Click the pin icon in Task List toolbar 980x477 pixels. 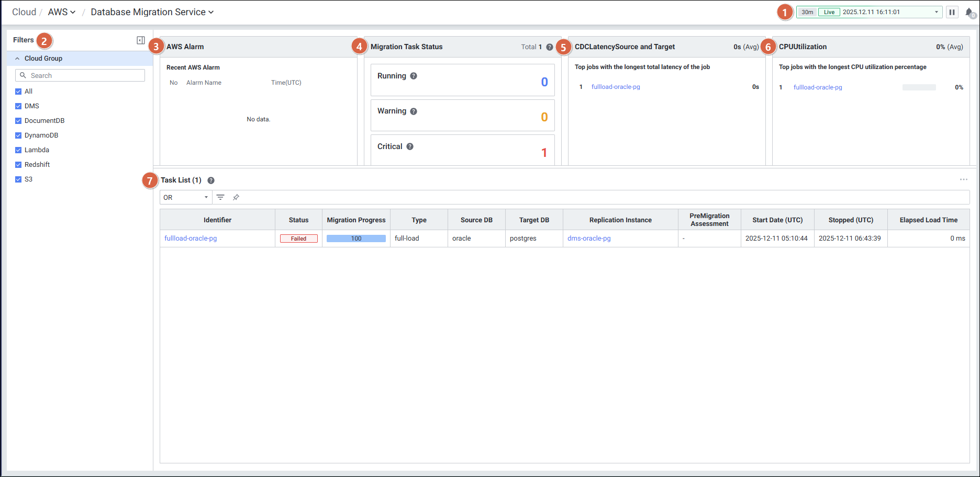click(236, 197)
